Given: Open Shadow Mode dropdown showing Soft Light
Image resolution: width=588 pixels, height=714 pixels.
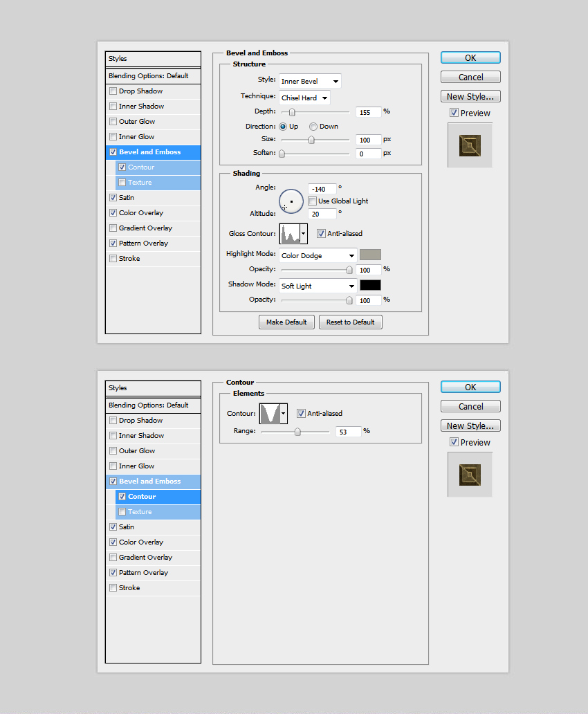Looking at the screenshot, I should point(318,286).
